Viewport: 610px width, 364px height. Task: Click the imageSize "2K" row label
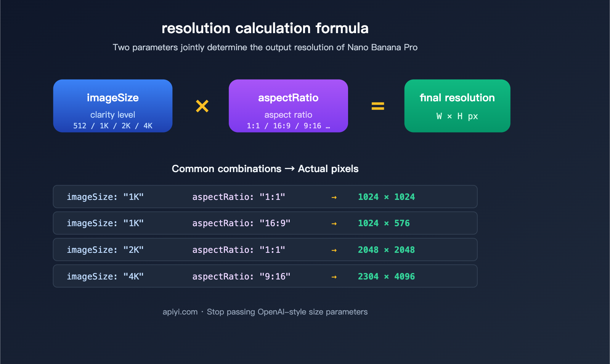pos(105,250)
